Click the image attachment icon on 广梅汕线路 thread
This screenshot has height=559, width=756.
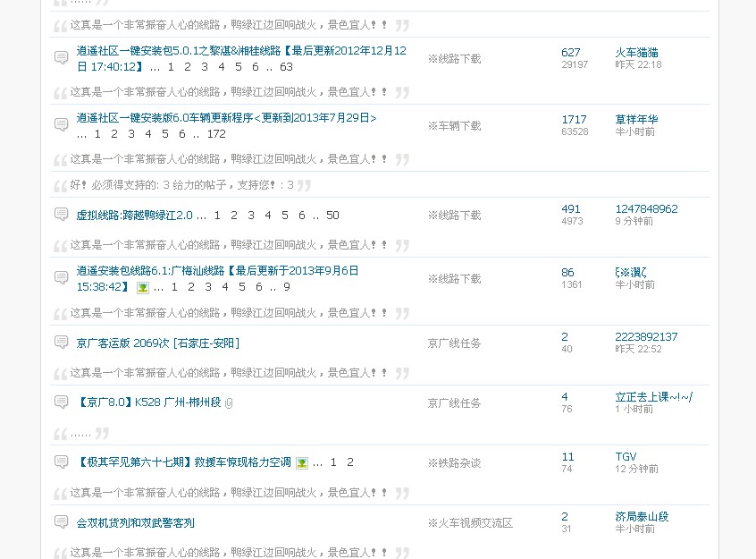(x=142, y=288)
